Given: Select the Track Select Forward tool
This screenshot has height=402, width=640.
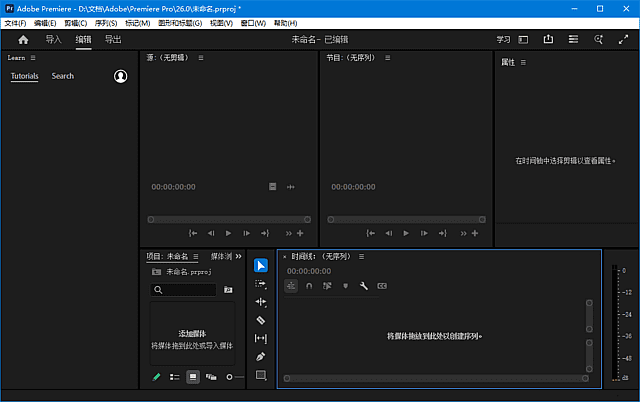Looking at the screenshot, I should click(260, 284).
